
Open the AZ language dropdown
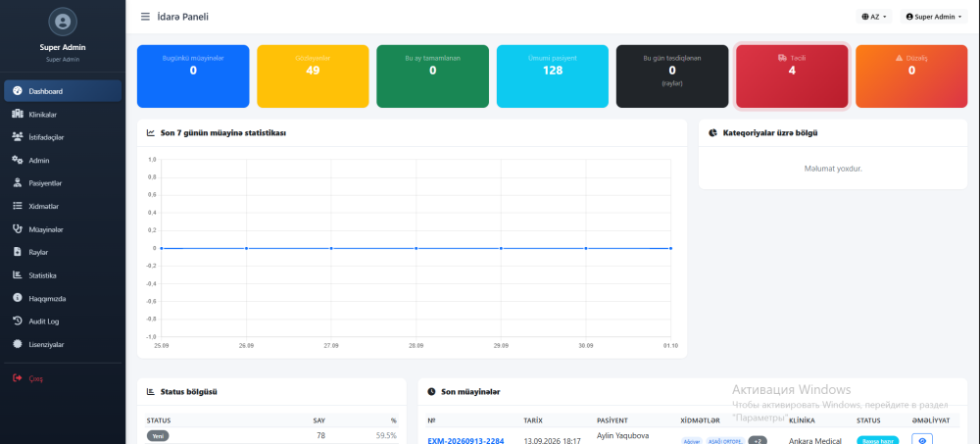(x=874, y=17)
